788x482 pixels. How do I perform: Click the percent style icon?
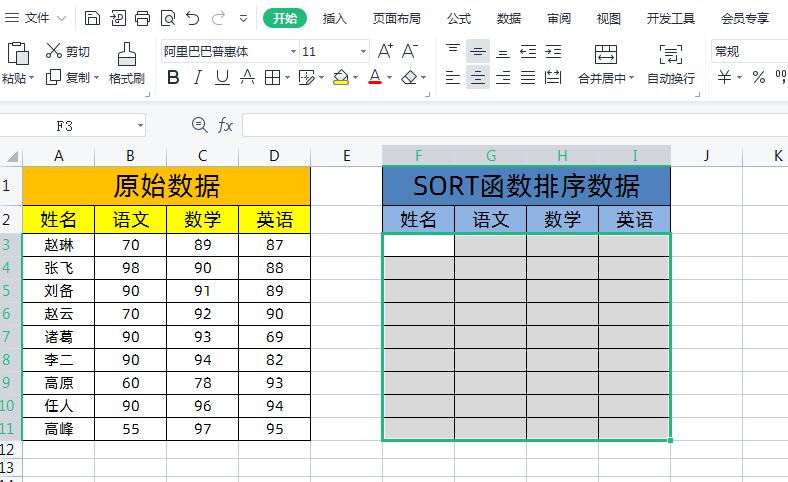(x=758, y=77)
